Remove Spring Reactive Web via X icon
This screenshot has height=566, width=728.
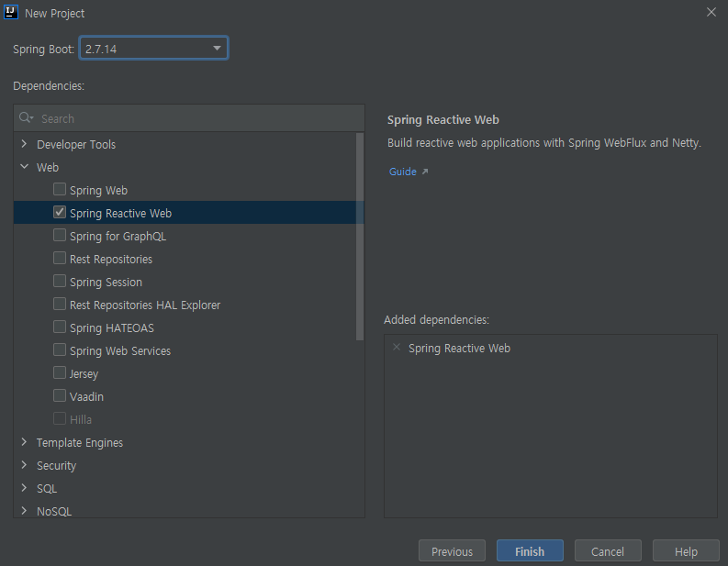point(397,347)
